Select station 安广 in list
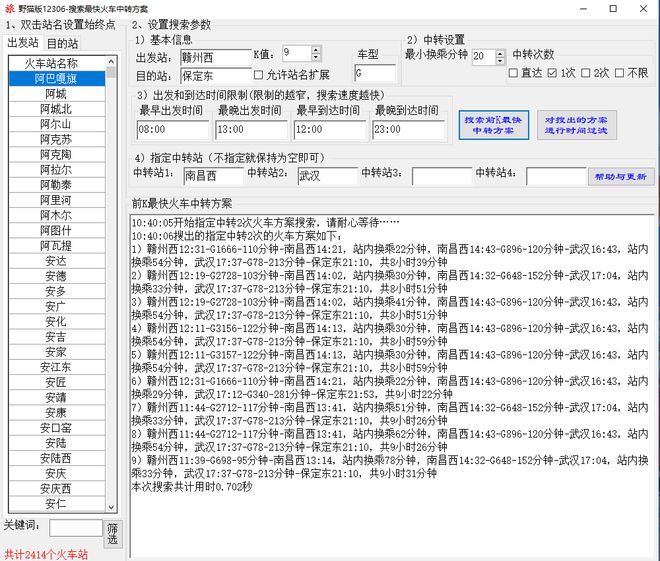The image size is (660, 561). click(57, 306)
